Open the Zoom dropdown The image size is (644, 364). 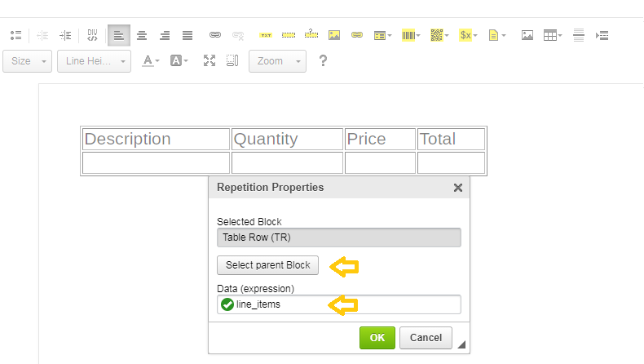[x=277, y=61]
